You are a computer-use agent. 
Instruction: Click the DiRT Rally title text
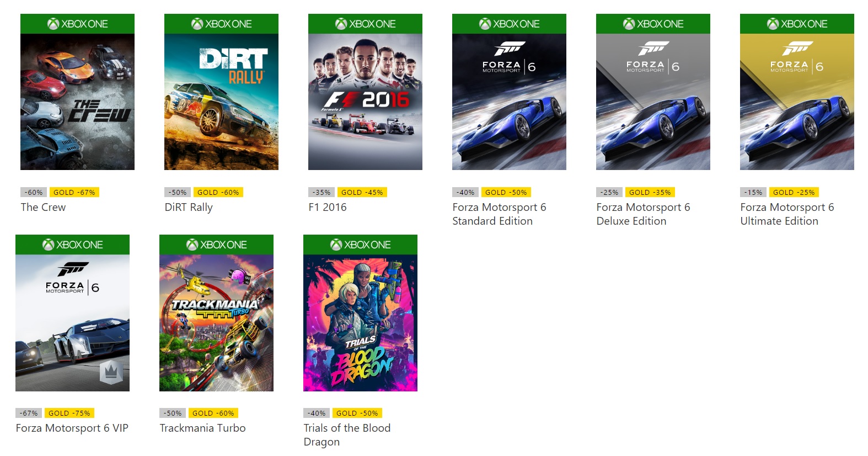coord(189,207)
